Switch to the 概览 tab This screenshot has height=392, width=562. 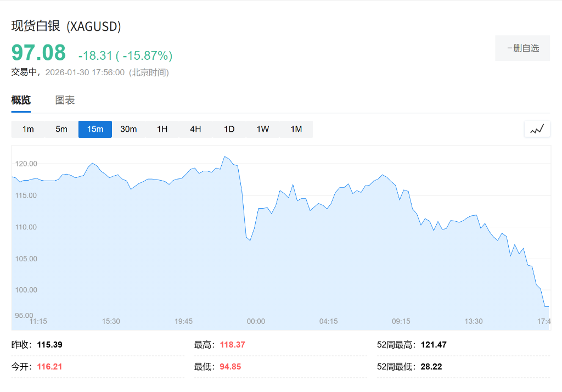click(x=21, y=100)
